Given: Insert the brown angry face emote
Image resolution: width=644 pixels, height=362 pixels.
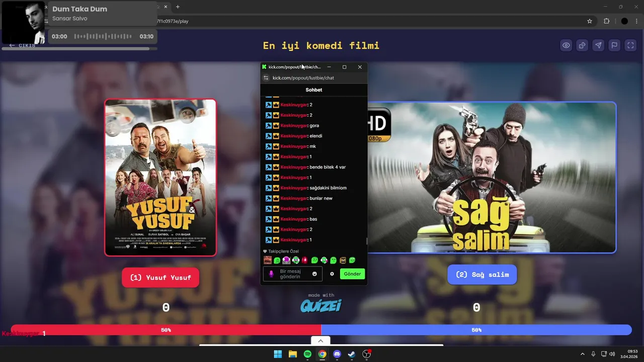Looking at the screenshot, I should point(343,260).
